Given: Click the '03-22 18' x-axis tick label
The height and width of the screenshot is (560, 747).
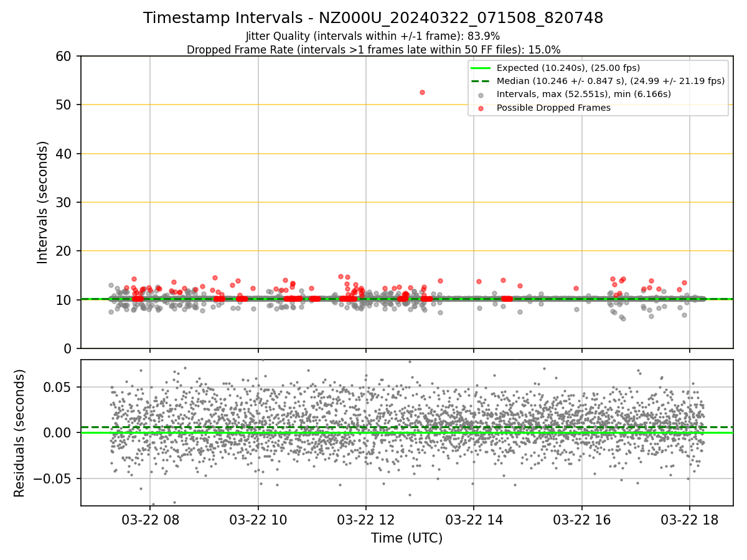Looking at the screenshot, I should pyautogui.click(x=689, y=520).
